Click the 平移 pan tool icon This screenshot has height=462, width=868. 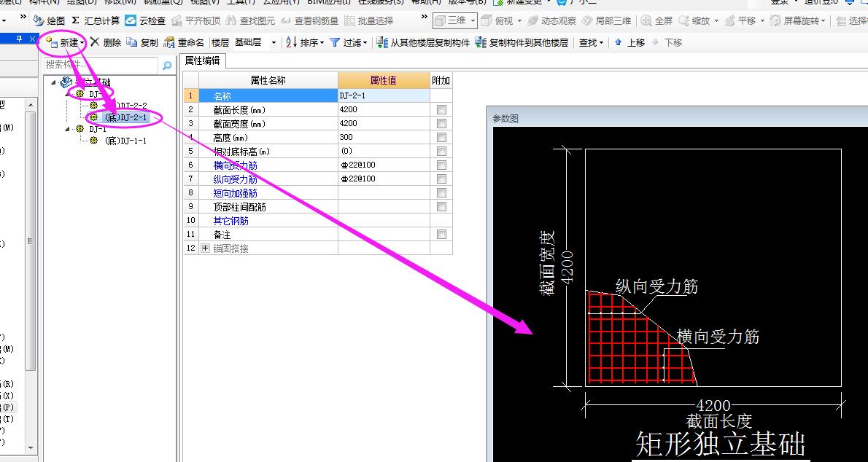730,20
